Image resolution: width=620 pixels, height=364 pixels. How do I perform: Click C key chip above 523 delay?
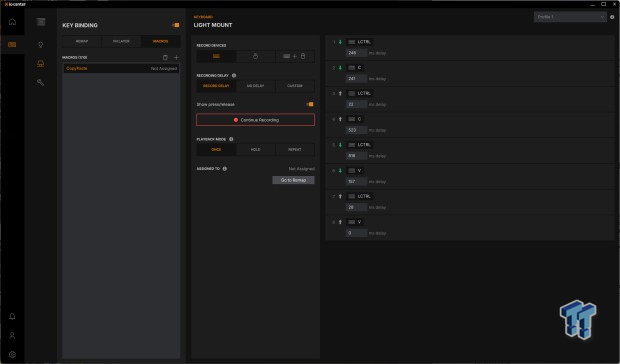tap(355, 119)
